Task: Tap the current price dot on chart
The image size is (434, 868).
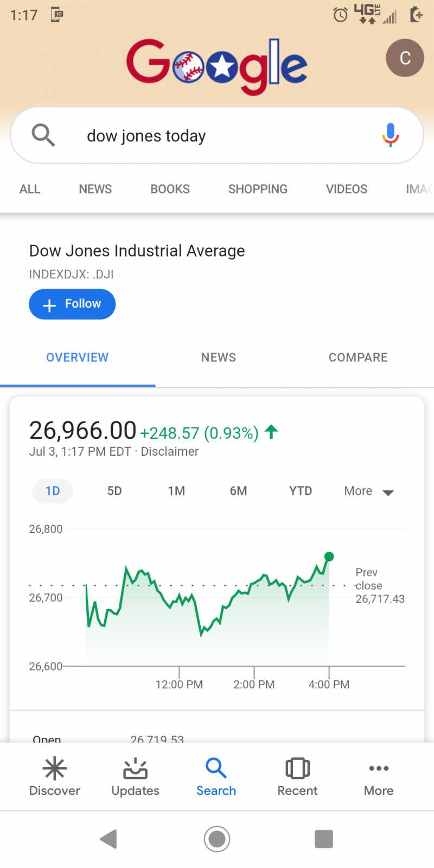Action: 329,557
